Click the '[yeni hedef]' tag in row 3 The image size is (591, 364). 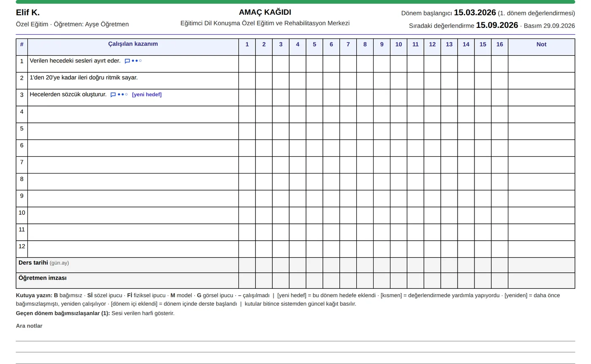point(146,95)
